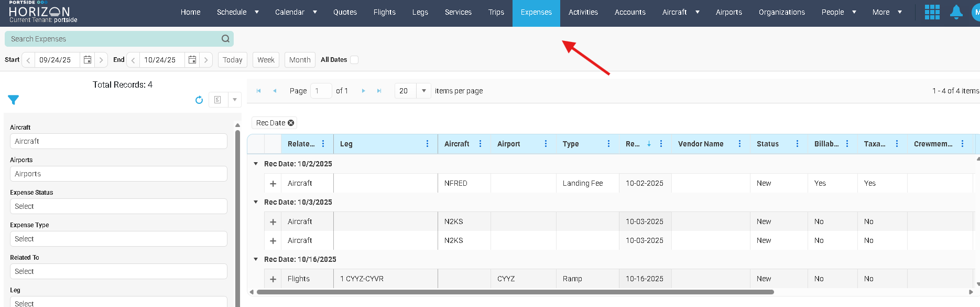Open the apps grid icon
This screenshot has width=980, height=307.
click(932, 12)
